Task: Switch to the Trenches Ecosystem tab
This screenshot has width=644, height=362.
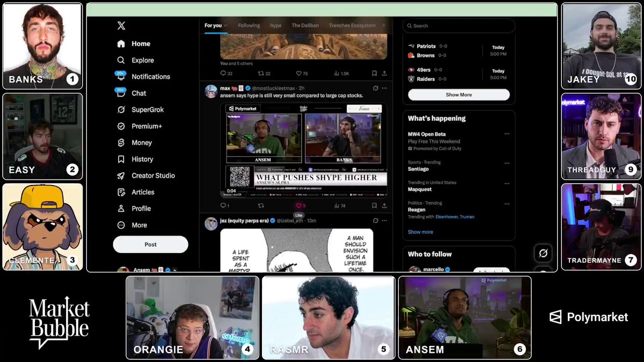Action: 353,25
